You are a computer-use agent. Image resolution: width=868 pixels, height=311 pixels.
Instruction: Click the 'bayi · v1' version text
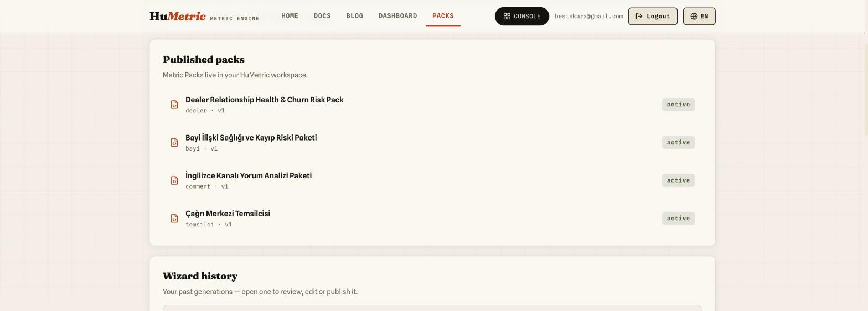(201, 148)
